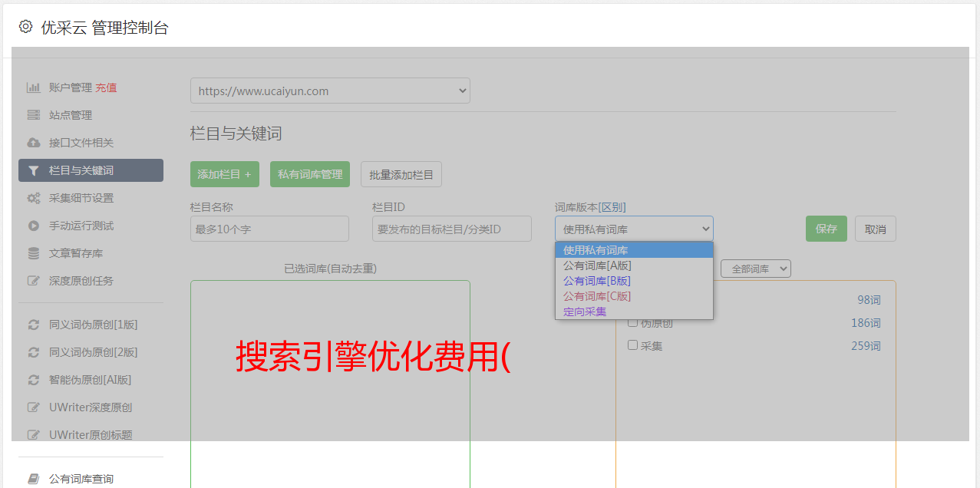Click the cloud upload icon for 接口文件相关
Image resolution: width=980 pixels, height=488 pixels.
coord(34,143)
